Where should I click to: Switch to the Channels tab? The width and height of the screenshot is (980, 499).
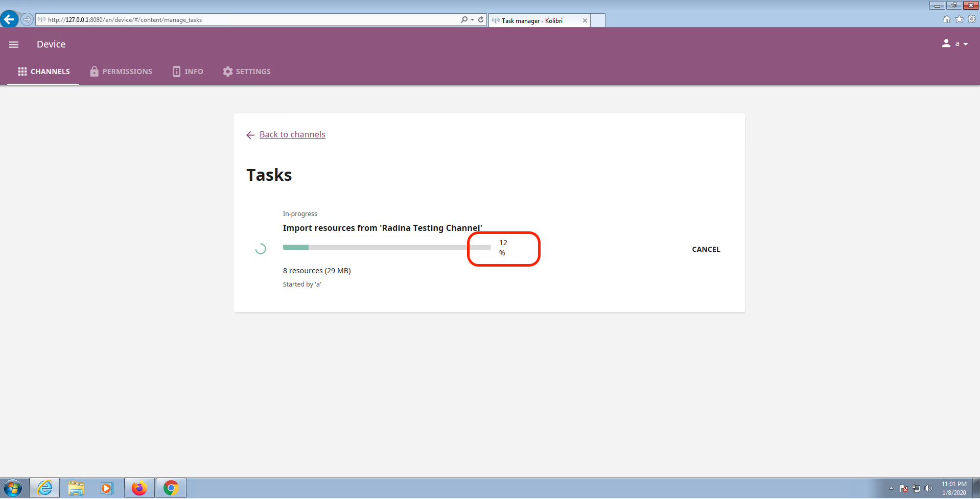tap(43, 72)
